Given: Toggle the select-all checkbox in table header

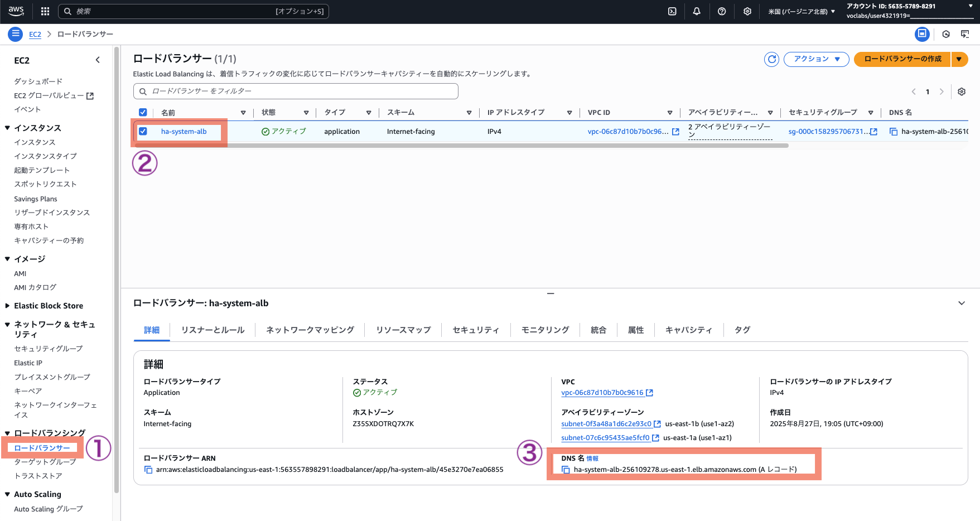Looking at the screenshot, I should 143,112.
